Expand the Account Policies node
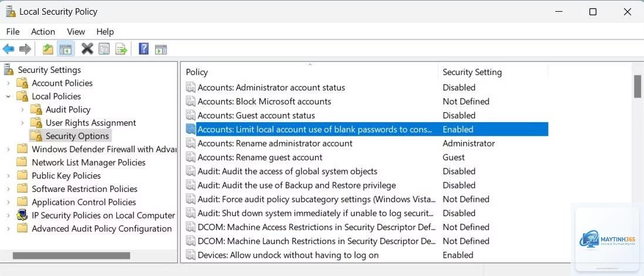 click(x=8, y=83)
